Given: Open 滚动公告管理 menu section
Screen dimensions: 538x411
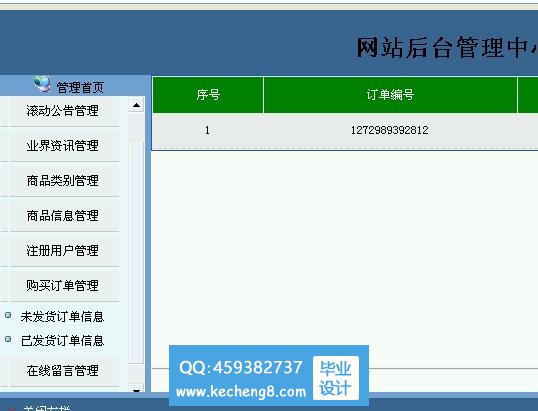Looking at the screenshot, I should click(62, 111).
